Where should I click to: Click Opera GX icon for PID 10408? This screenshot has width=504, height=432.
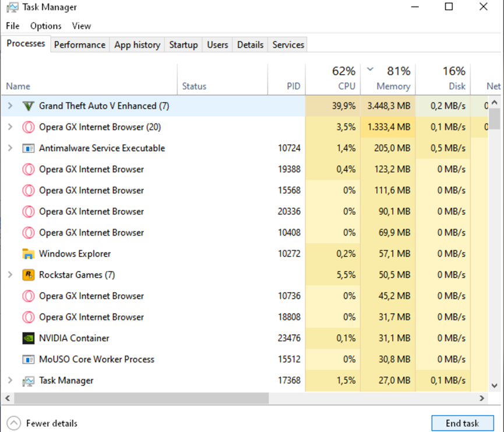[x=29, y=233]
